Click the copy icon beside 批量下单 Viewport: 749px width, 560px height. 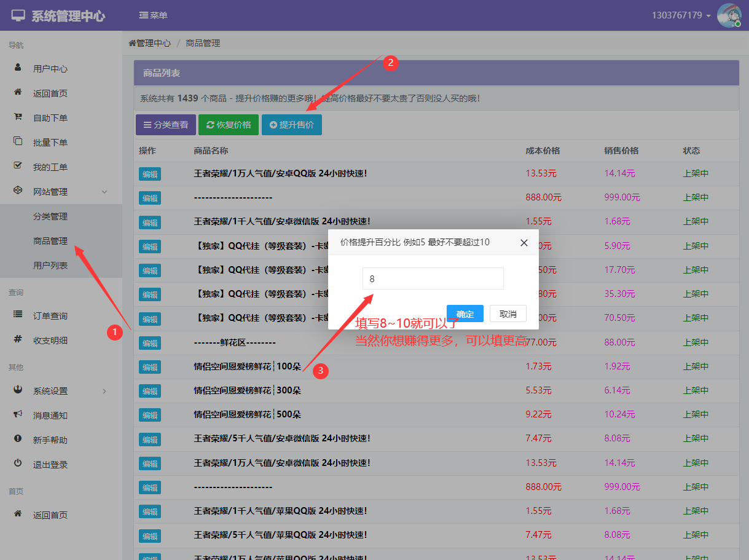18,141
